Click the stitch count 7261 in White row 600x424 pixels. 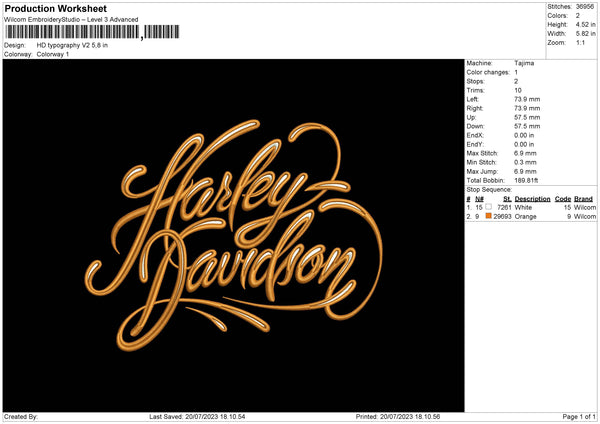pos(504,207)
